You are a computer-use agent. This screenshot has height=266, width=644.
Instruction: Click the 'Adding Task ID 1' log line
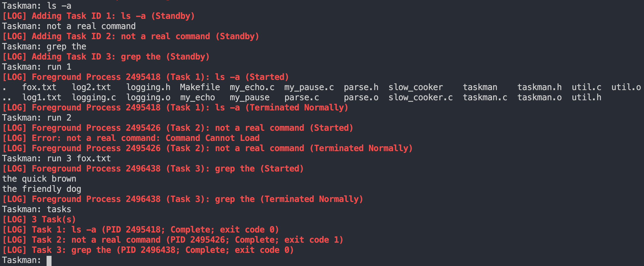99,16
